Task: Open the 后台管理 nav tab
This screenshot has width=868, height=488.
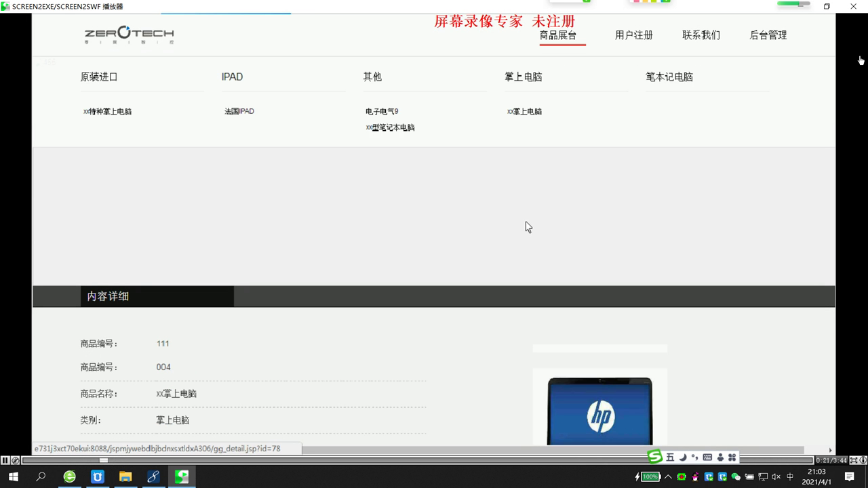Action: click(768, 35)
